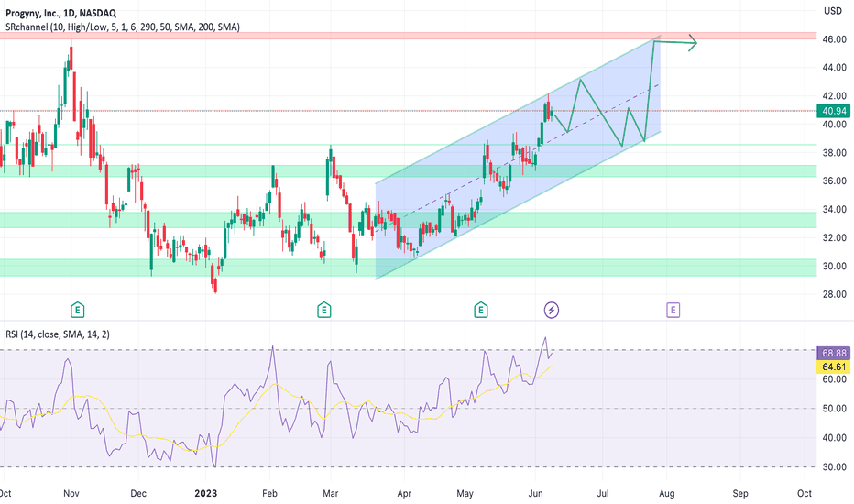Click the Apr label on time axis

click(404, 493)
